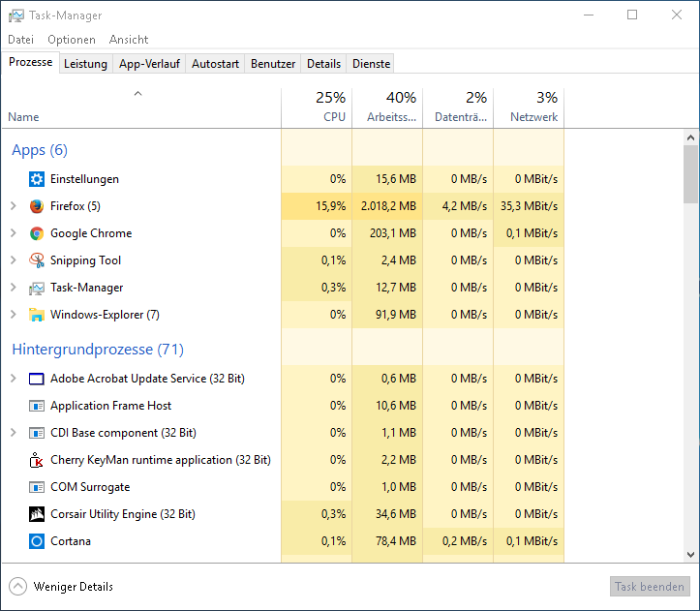Select the Corsair Utility Engine icon
The width and height of the screenshot is (700, 611).
[37, 514]
